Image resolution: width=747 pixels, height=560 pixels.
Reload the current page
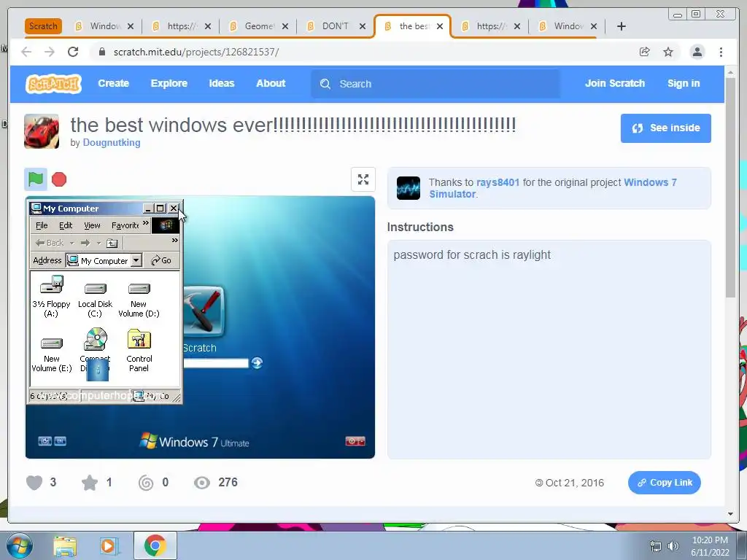[x=73, y=52]
